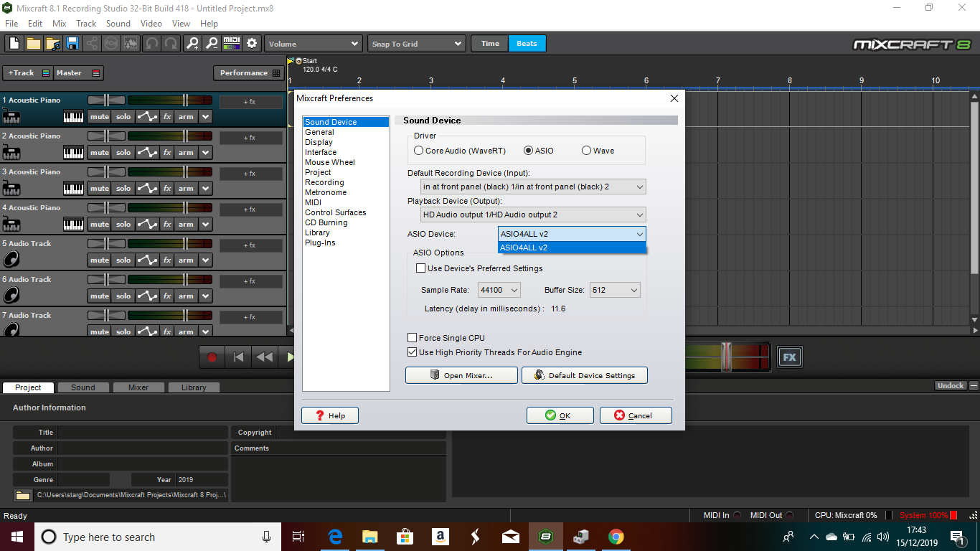
Task: Open the project folder icon next to the path
Action: [x=23, y=495]
